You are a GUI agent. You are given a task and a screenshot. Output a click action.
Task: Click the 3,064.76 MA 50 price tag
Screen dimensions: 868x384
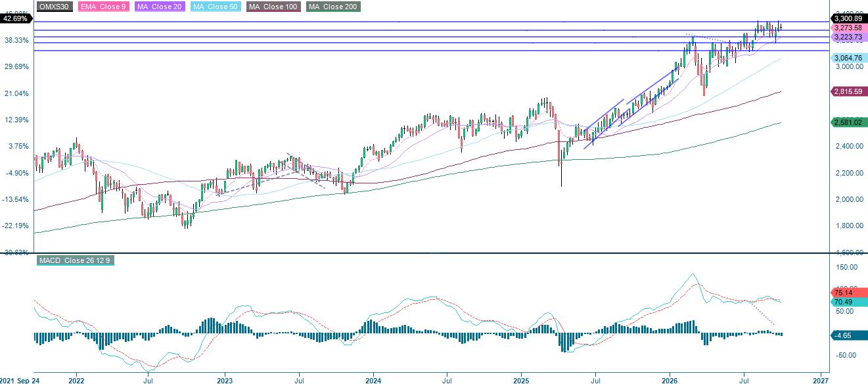(850, 58)
